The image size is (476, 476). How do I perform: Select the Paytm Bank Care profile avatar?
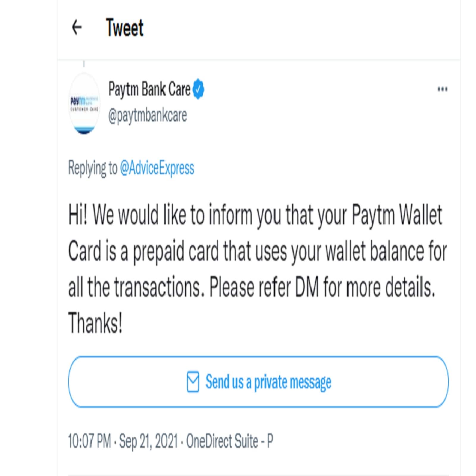pos(84,101)
